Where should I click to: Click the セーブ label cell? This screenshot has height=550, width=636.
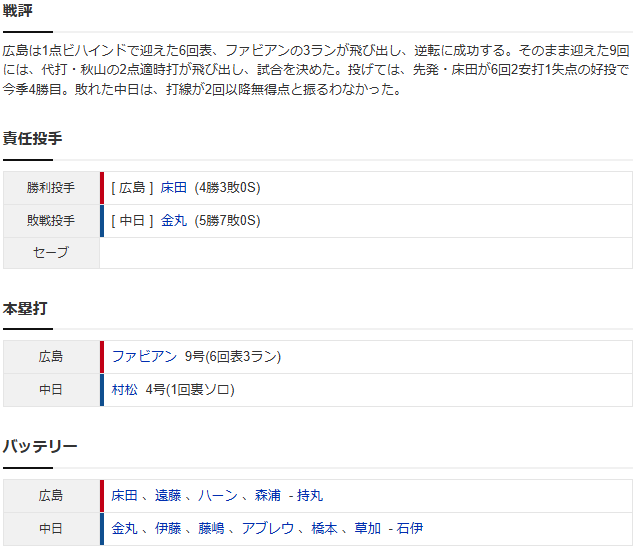pos(52,253)
